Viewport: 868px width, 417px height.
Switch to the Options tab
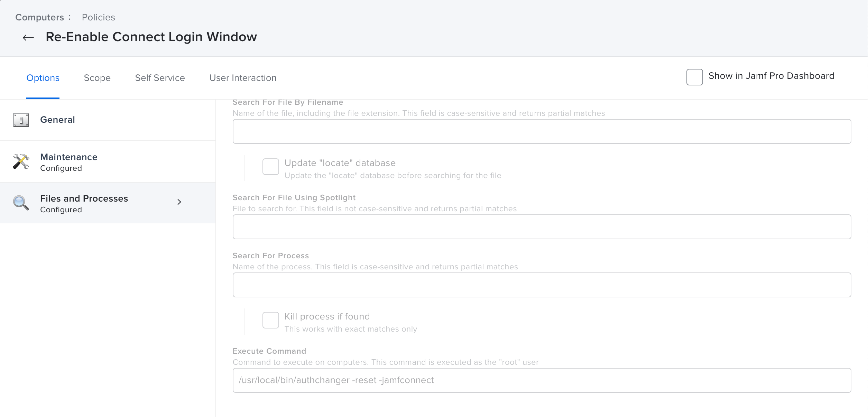pyautogui.click(x=43, y=78)
